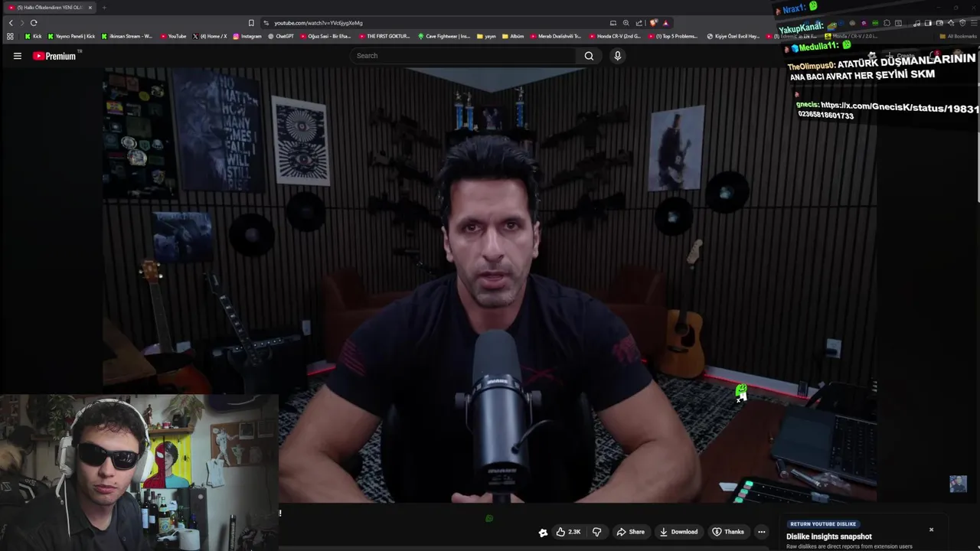Open the Brave Shields lion icon
The height and width of the screenshot is (551, 980).
tap(653, 23)
